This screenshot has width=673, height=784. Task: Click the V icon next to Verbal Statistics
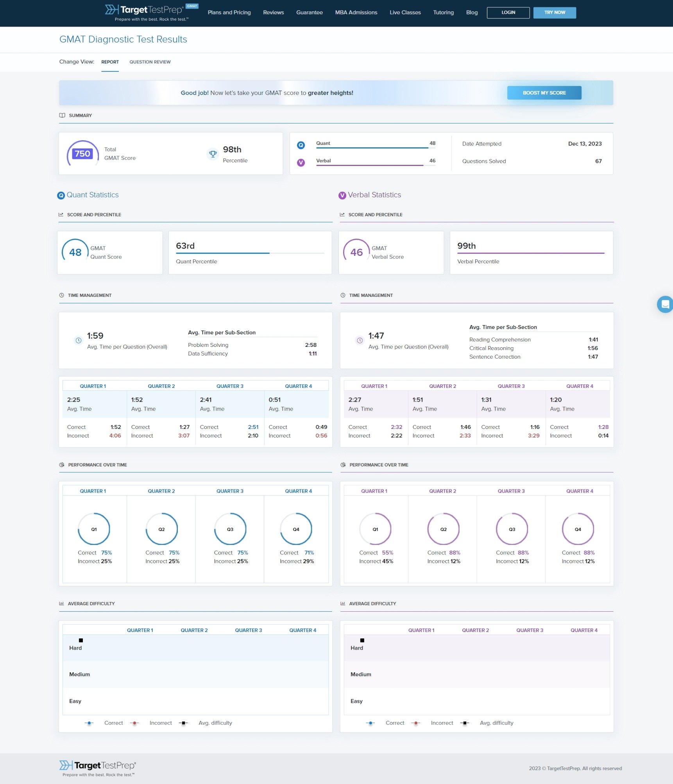(x=342, y=195)
